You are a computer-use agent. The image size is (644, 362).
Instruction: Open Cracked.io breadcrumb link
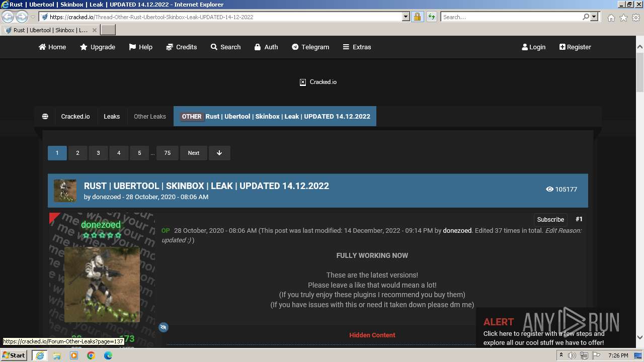75,116
